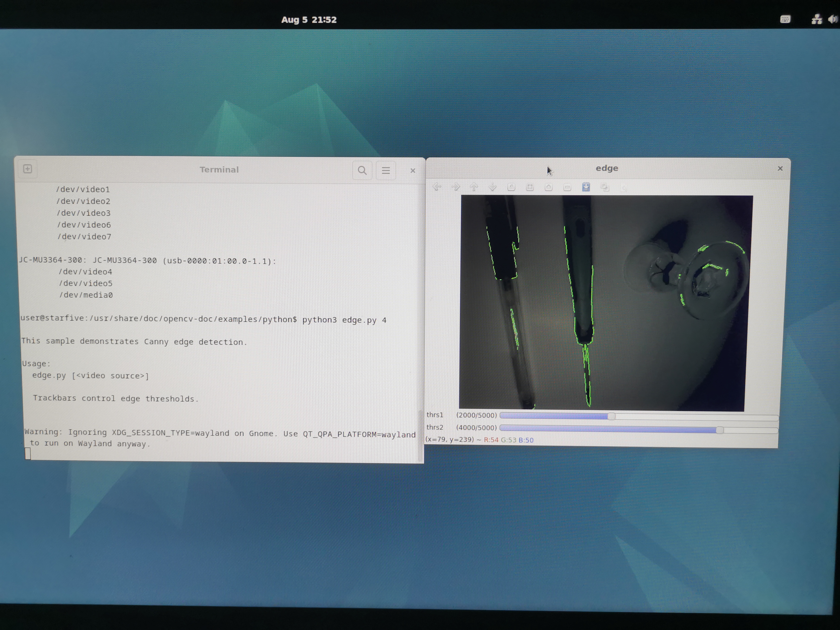Click the "/dev/video7" line in Terminal
This screenshot has width=840, height=630.
click(84, 236)
